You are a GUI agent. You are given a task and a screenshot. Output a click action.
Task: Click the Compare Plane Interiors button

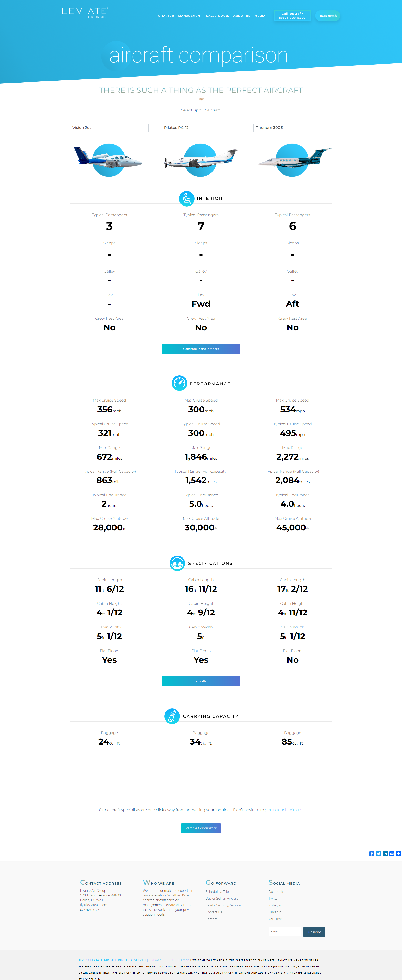click(201, 349)
